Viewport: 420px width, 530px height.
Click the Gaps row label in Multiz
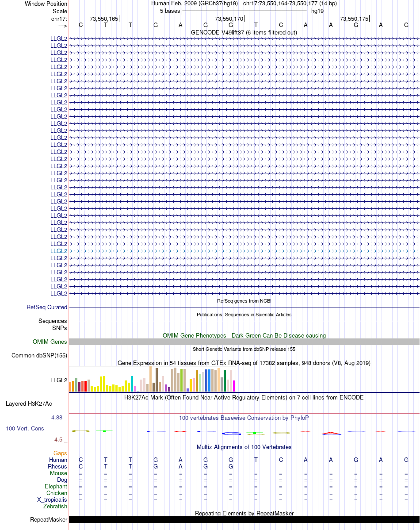pyautogui.click(x=60, y=453)
